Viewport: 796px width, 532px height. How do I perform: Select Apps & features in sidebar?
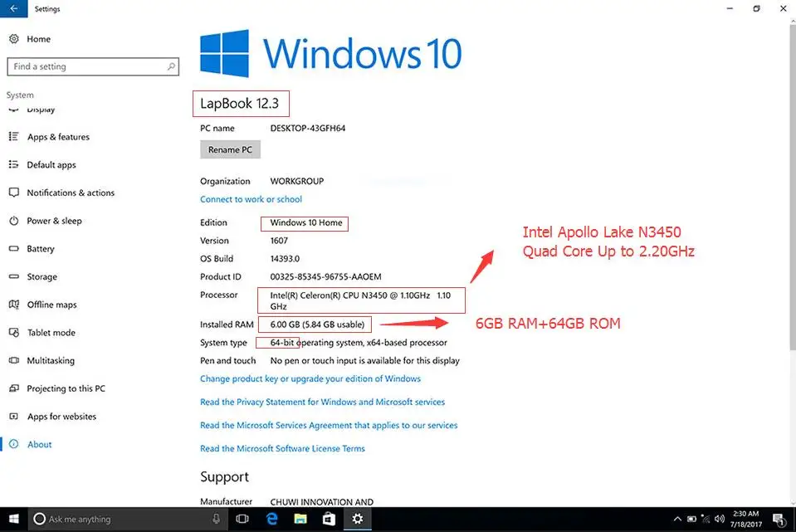coord(58,137)
